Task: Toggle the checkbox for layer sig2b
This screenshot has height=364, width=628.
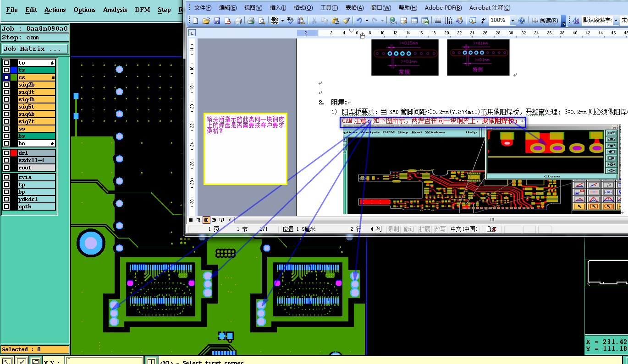Action: (x=6, y=85)
